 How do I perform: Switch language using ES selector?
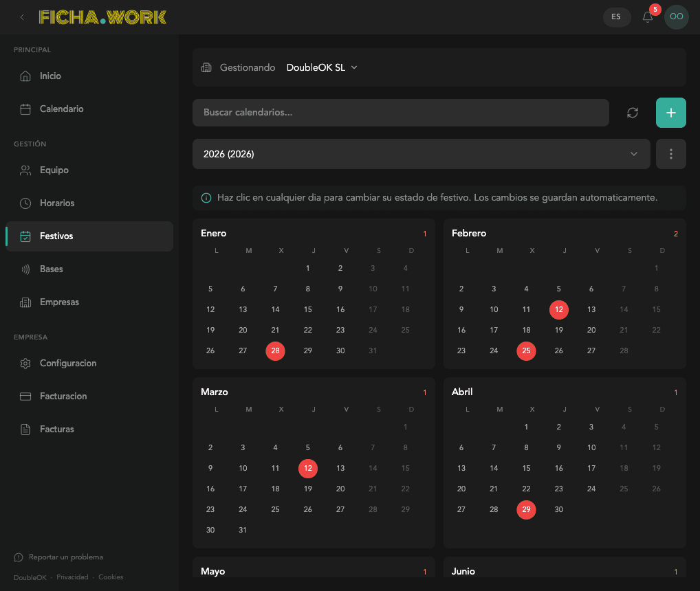(616, 17)
